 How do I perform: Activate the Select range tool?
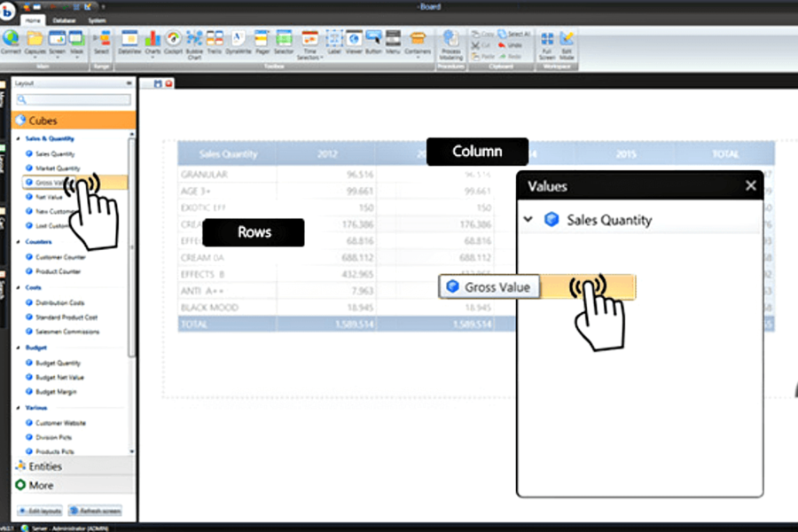pos(106,41)
